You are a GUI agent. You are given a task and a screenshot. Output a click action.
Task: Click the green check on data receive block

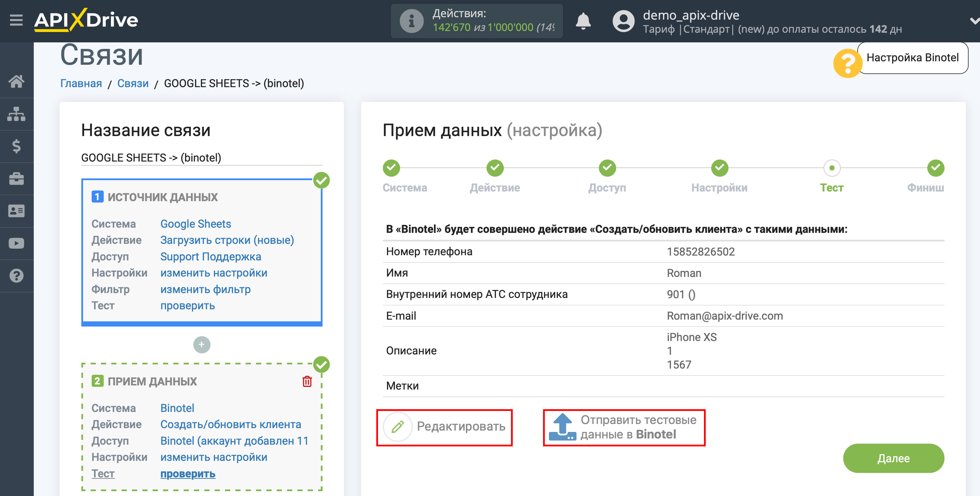tap(321, 364)
